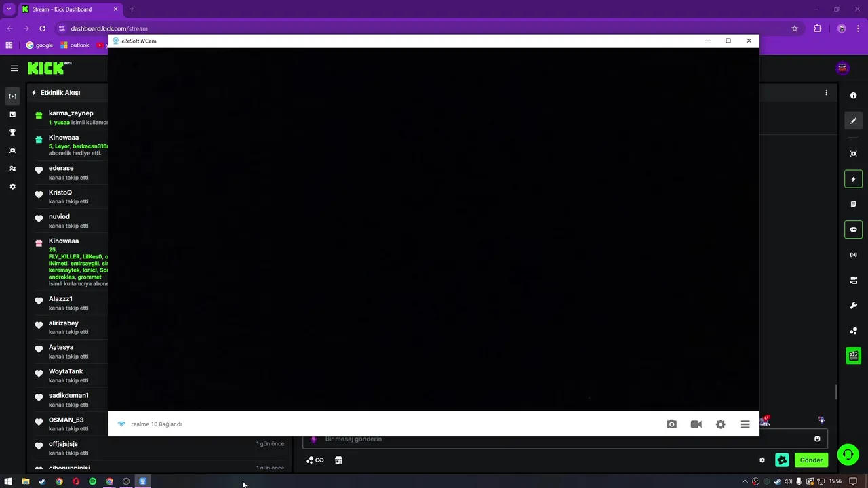868x488 pixels.
Task: Open the Stream page in Kick sidebar
Action: [x=12, y=96]
